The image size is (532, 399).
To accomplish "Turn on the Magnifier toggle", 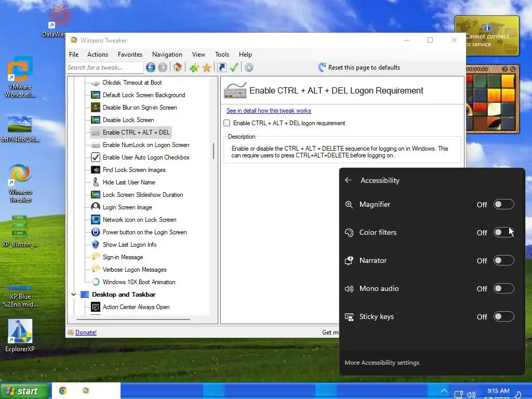I will [x=503, y=204].
